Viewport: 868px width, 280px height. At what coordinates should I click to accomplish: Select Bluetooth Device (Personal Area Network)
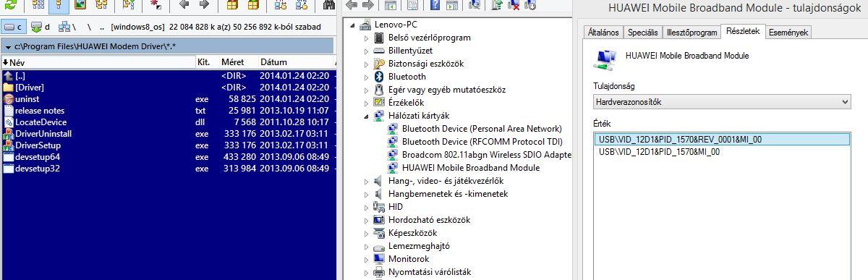tap(474, 128)
